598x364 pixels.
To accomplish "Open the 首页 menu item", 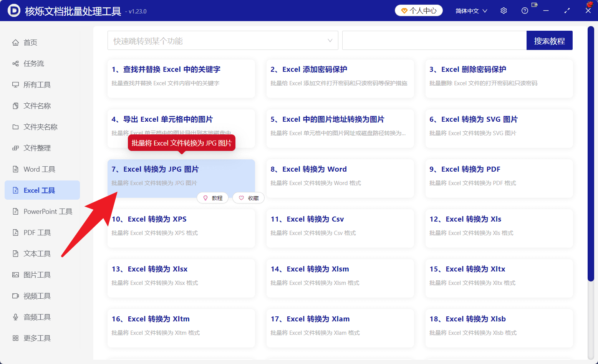I will point(42,43).
